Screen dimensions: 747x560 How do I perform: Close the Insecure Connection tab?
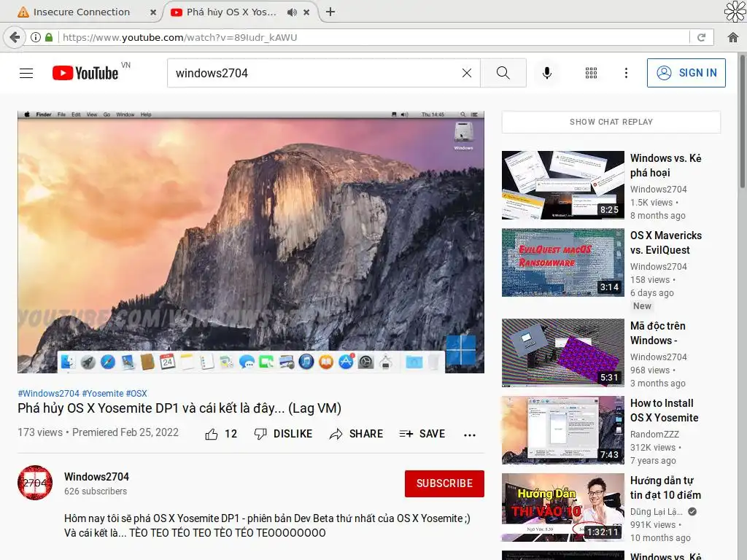pos(153,12)
